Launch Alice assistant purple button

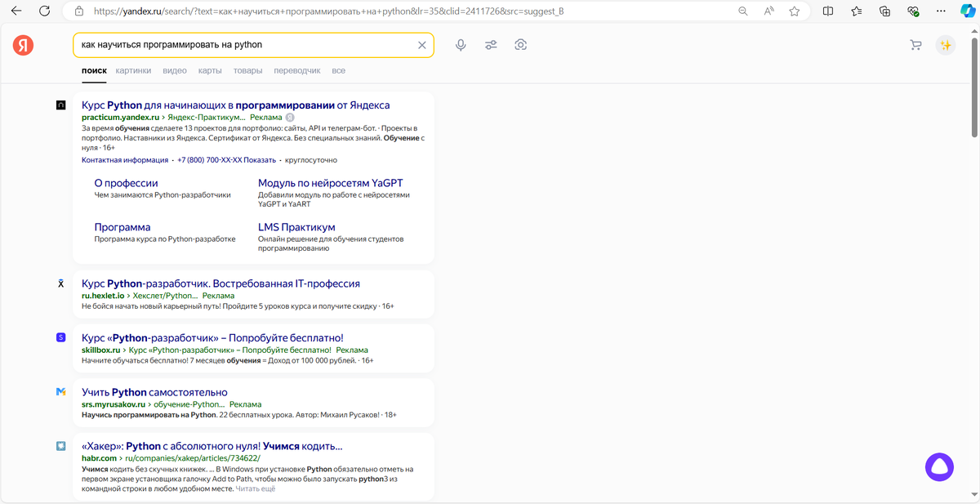(939, 466)
